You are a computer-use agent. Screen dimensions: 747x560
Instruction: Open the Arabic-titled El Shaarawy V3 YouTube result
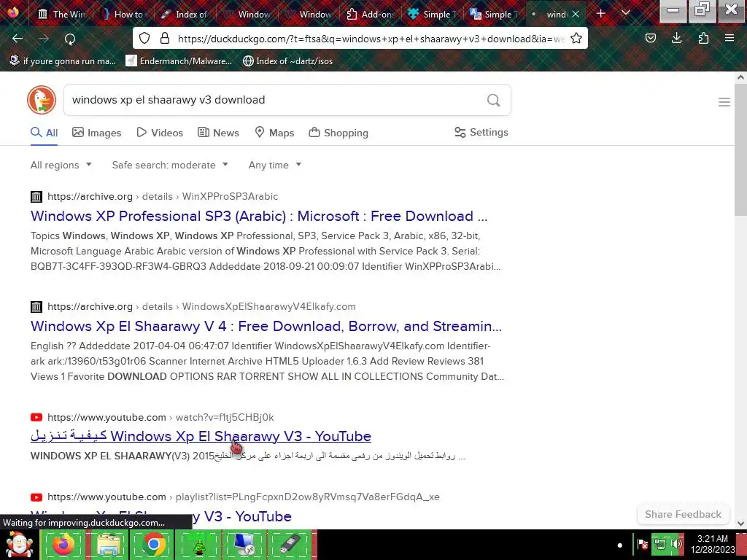201,436
